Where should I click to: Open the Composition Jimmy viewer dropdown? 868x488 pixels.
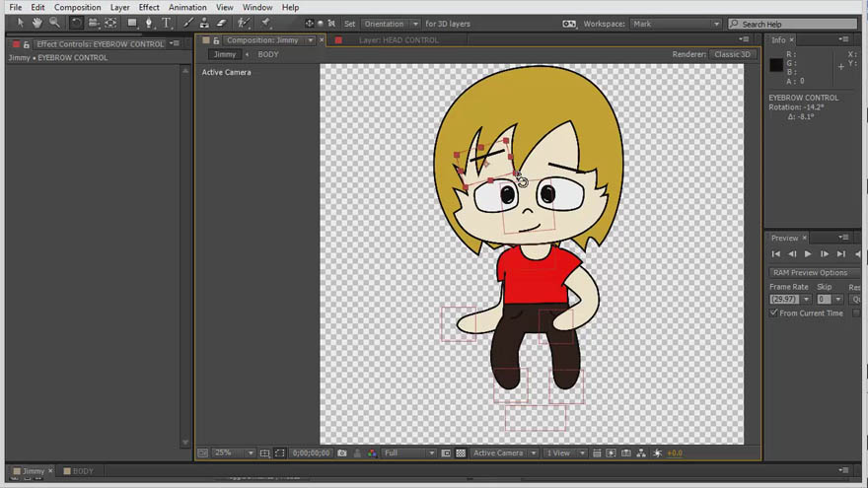click(311, 40)
